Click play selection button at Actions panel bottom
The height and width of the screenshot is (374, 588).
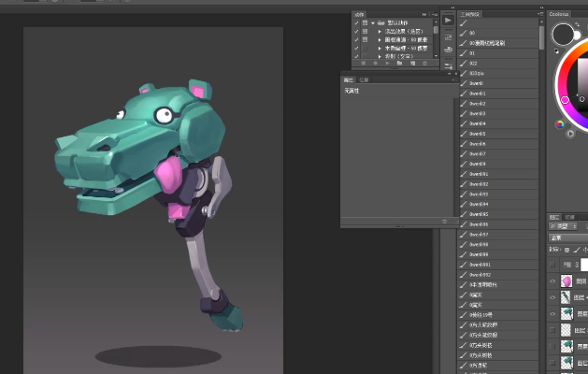pos(387,64)
